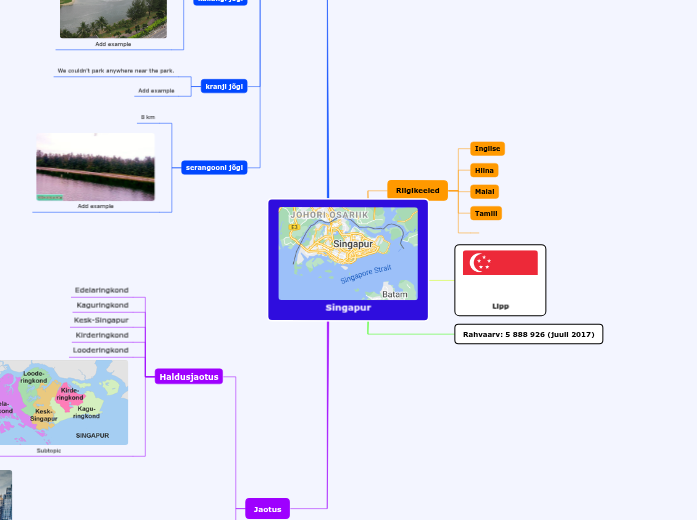Click the Kesk-Singapur subtopic text
The height and width of the screenshot is (520, 697).
(101, 320)
